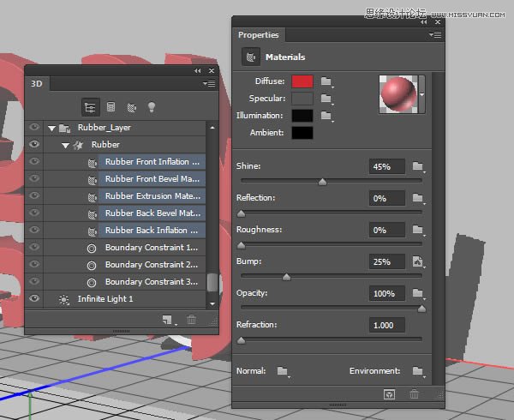Click trash icon in Properties panel footer
This screenshot has height=420, width=514.
414,393
